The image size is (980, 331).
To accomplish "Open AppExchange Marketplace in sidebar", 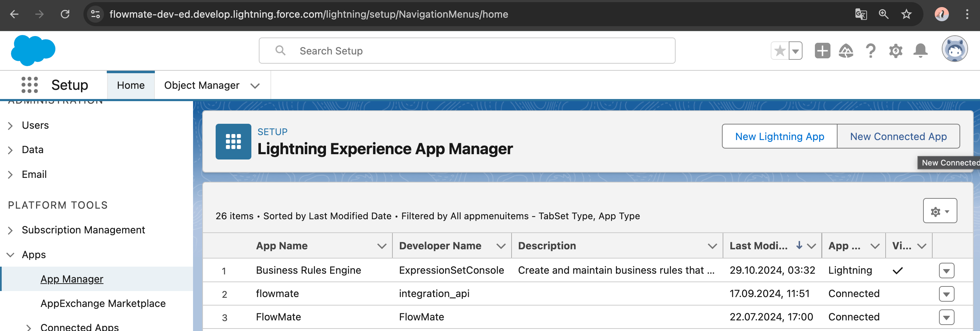I will pyautogui.click(x=103, y=303).
